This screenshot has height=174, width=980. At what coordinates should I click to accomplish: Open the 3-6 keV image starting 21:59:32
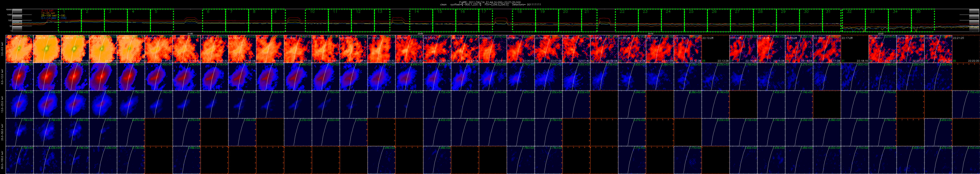[x=382, y=49]
